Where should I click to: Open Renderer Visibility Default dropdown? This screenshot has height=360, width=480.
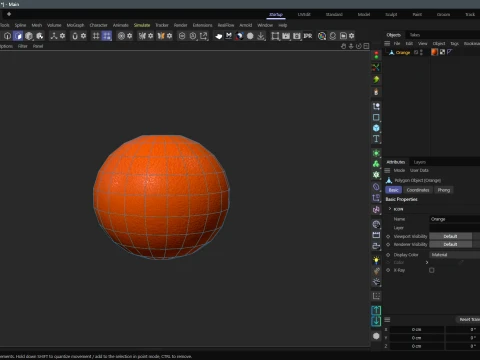tap(451, 244)
